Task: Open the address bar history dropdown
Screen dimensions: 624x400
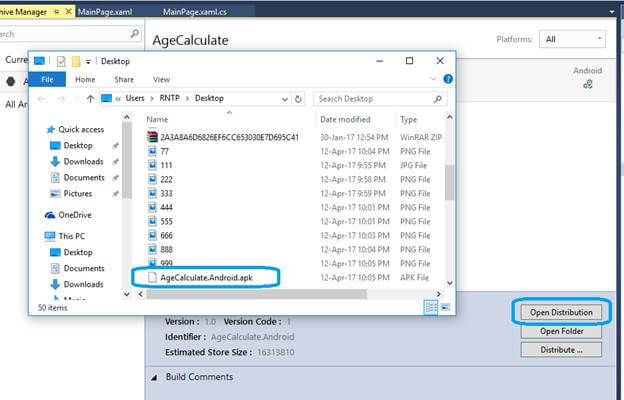Action: (285, 99)
